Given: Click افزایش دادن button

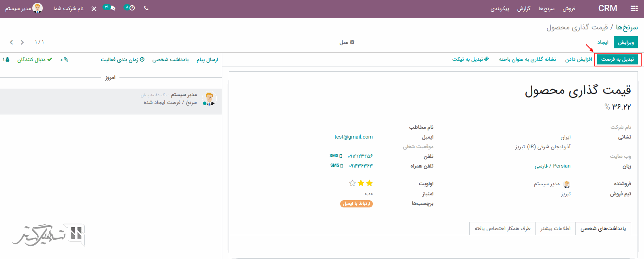Looking at the screenshot, I should pos(578,59).
